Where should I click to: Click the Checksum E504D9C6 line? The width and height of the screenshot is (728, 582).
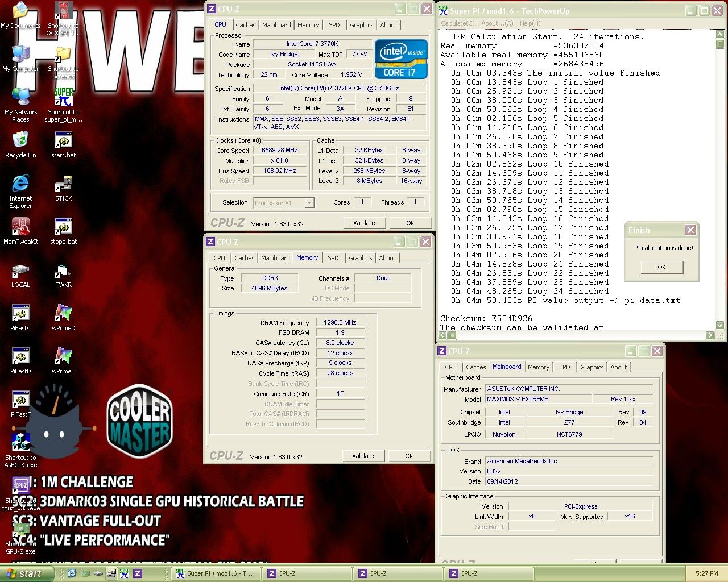486,319
